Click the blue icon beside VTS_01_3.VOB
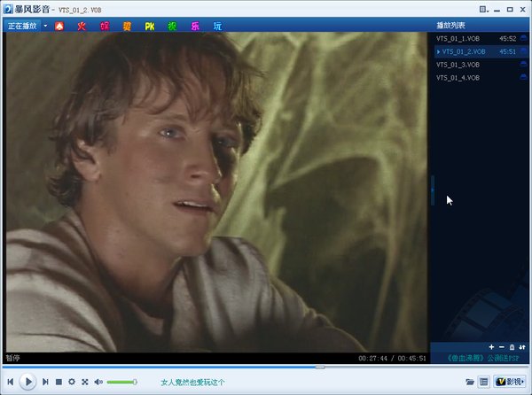 tap(523, 64)
